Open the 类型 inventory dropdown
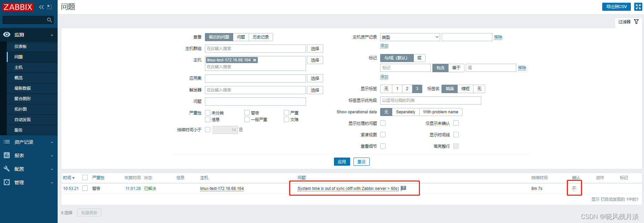The height and width of the screenshot is (223, 644). click(410, 37)
